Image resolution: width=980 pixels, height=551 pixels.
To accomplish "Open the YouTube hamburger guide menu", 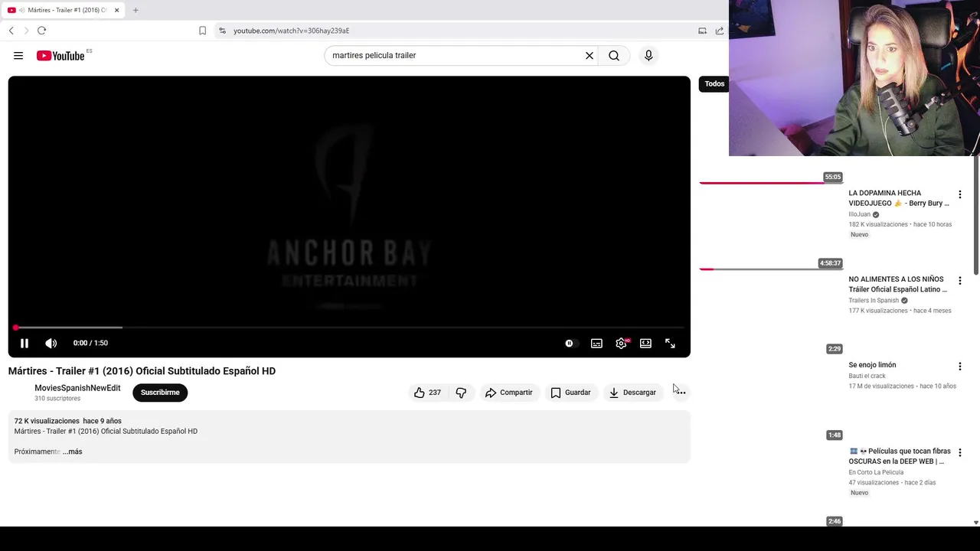I will (x=18, y=55).
